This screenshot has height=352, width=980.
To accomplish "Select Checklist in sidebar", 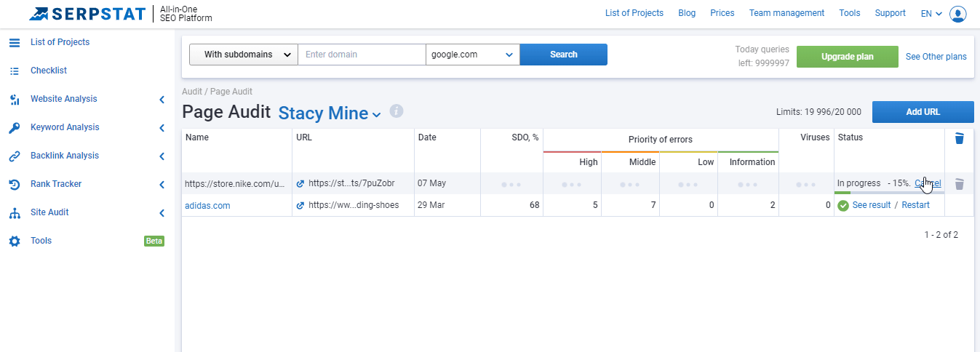I will pyautogui.click(x=49, y=71).
